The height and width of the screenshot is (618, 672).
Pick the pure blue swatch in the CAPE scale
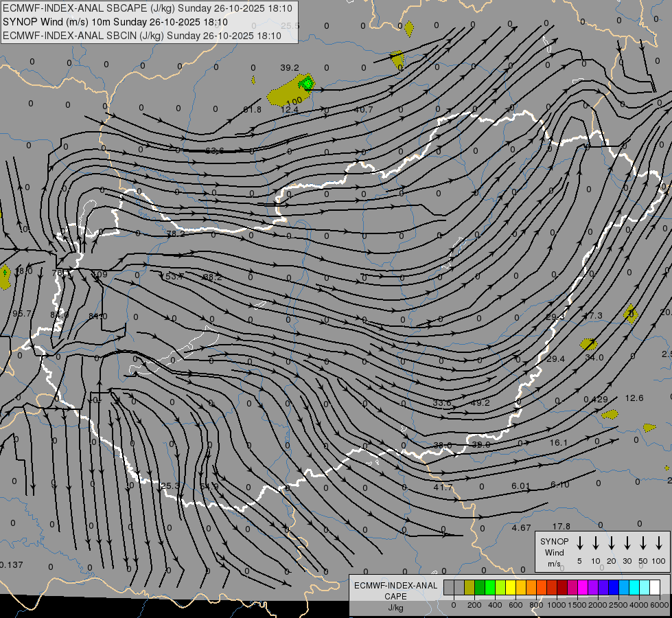pos(613,588)
